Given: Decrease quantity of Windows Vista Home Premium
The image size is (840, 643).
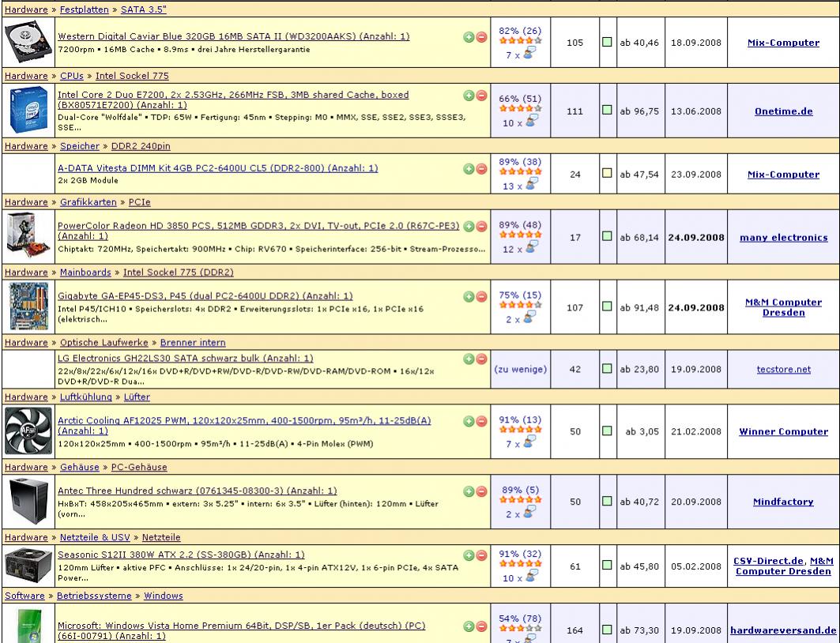Looking at the screenshot, I should pos(481,626).
